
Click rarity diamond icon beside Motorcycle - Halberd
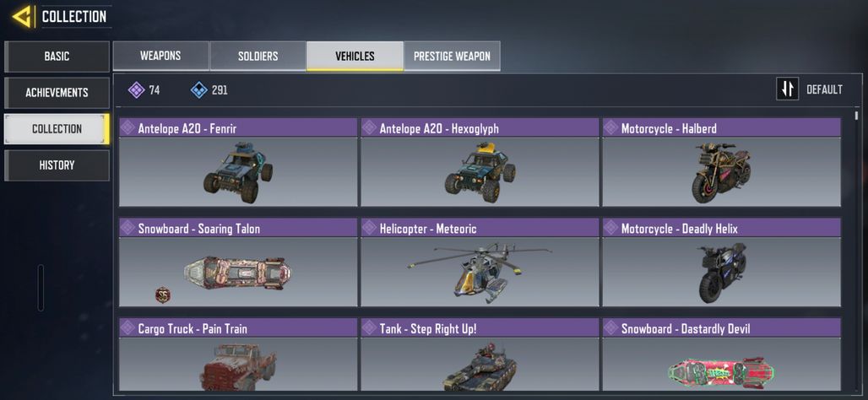coord(611,128)
